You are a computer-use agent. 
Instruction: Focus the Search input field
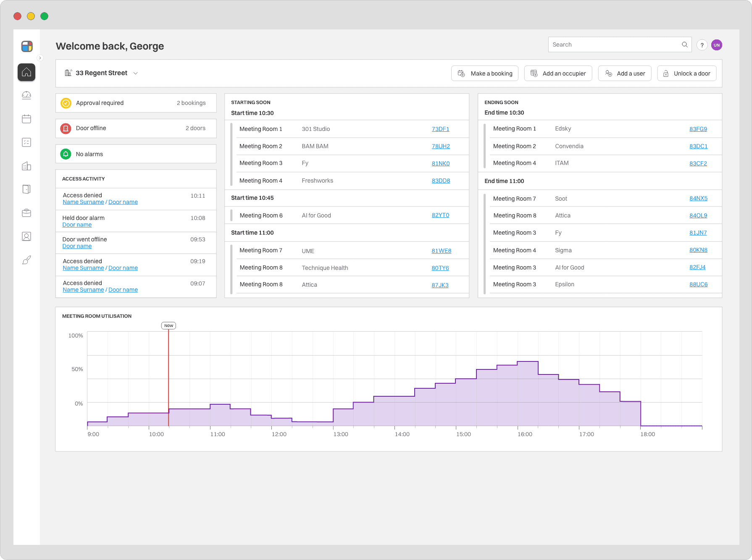[x=615, y=44]
